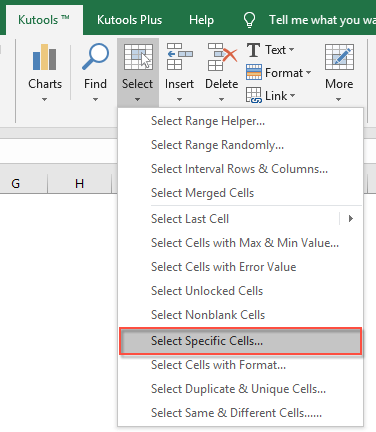Switch to the Kutools Plus tab
The height and width of the screenshot is (432, 376).
coord(129,20)
